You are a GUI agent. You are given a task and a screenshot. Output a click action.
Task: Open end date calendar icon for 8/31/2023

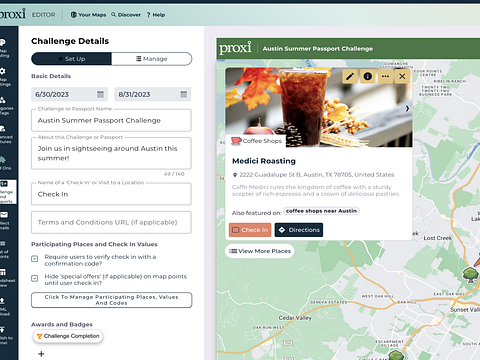click(x=184, y=94)
